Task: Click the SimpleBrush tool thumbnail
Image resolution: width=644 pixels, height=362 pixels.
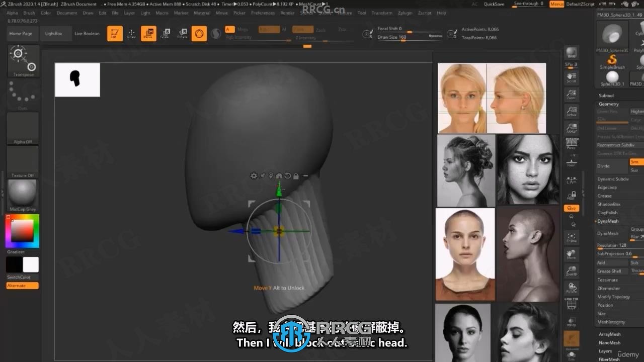Action: click(612, 62)
